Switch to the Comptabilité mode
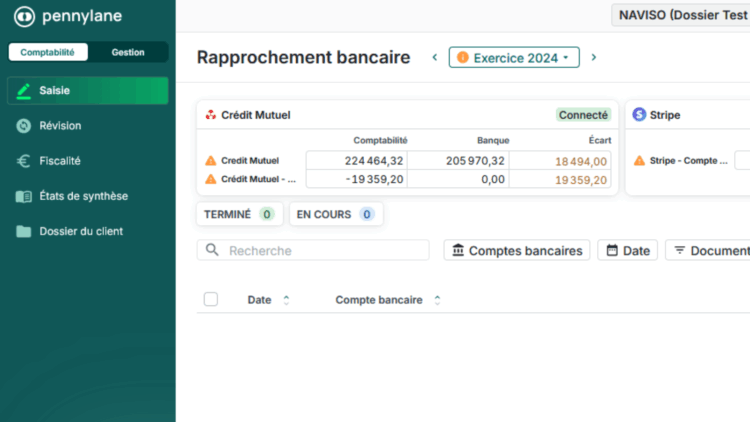The height and width of the screenshot is (422, 750). [x=48, y=52]
